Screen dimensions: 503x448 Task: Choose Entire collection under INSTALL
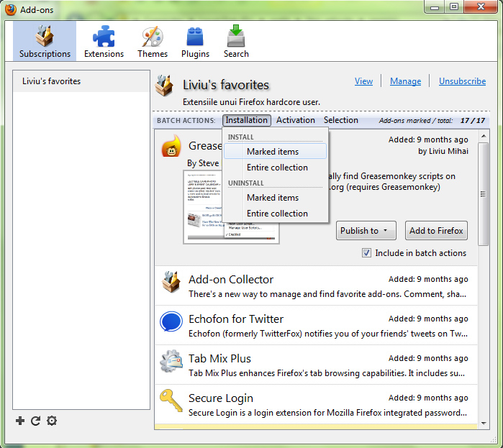(x=275, y=168)
